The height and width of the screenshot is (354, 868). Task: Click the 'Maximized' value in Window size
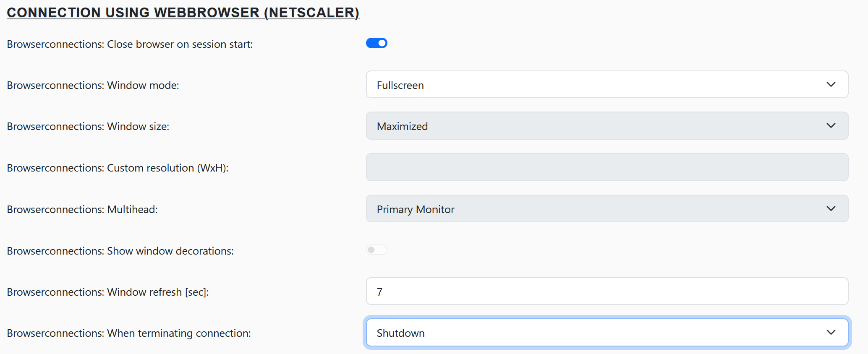tap(402, 126)
